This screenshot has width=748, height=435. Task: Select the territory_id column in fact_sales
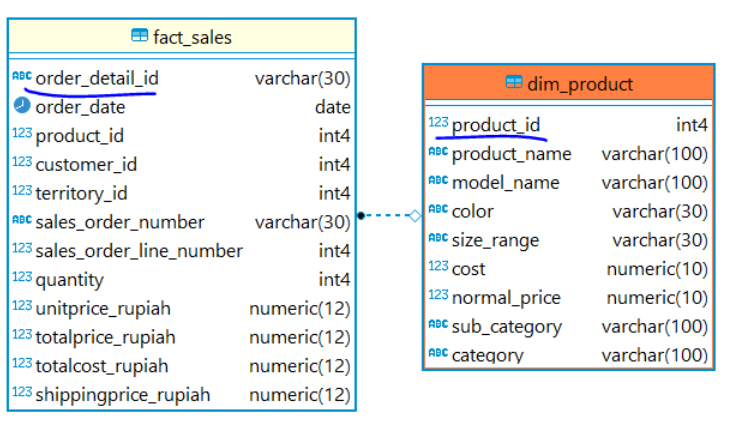[182, 193]
